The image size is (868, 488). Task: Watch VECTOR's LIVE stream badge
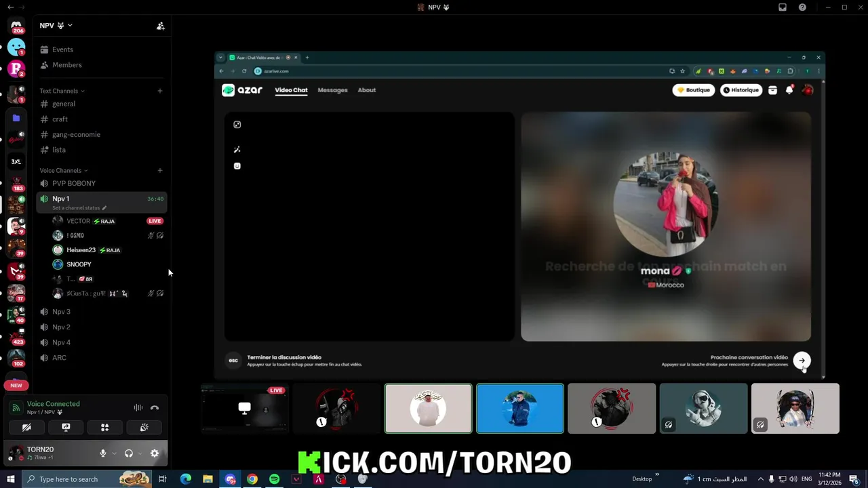(x=155, y=221)
